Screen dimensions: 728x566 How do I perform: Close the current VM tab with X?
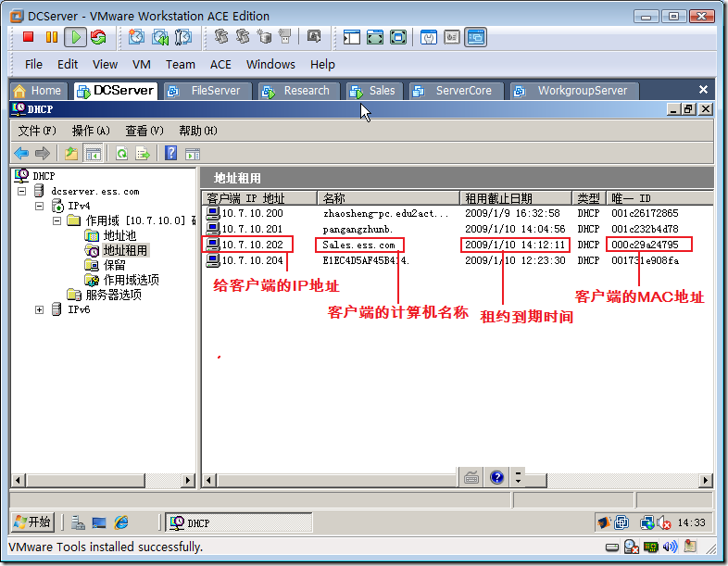click(x=703, y=90)
